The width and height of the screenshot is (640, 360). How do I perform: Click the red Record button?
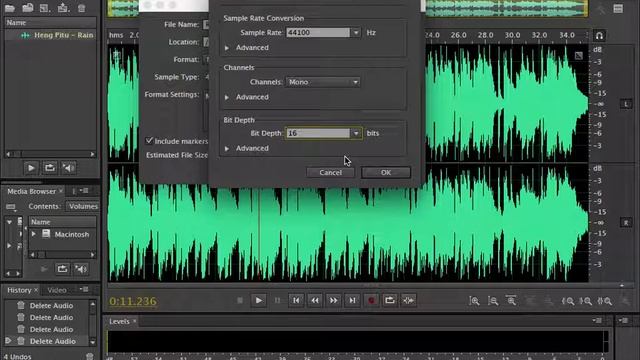click(371, 300)
